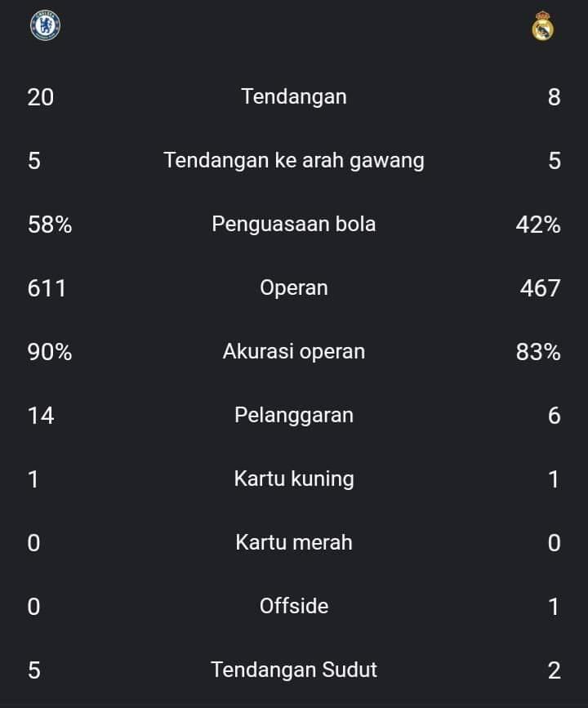Select the Tendangan stat label

294,97
